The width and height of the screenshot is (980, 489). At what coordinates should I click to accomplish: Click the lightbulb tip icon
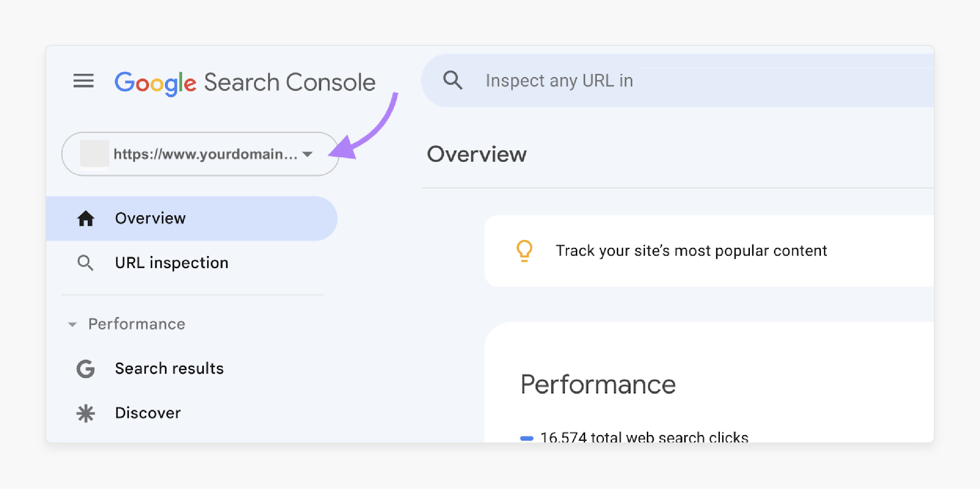[x=524, y=251]
